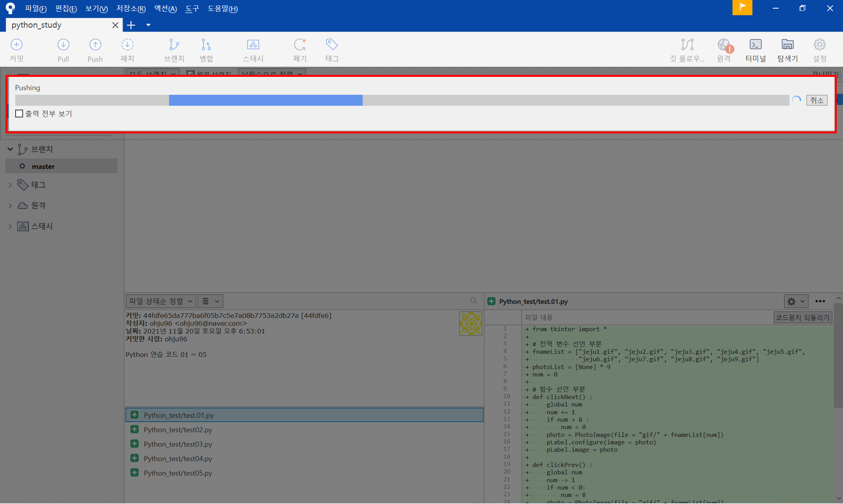Viewport: 843px width, 504px height.
Task: Expand the 원격 section in the sidebar
Action: pos(10,206)
